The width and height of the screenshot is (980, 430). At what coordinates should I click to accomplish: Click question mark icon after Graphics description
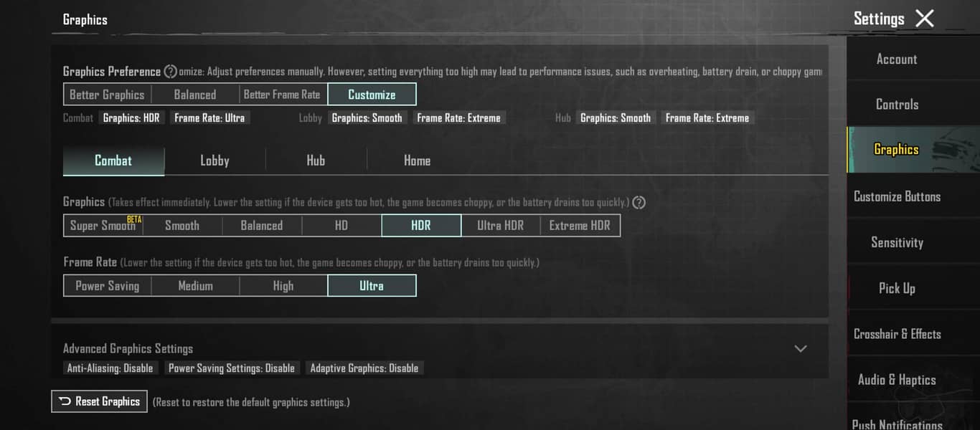point(639,203)
